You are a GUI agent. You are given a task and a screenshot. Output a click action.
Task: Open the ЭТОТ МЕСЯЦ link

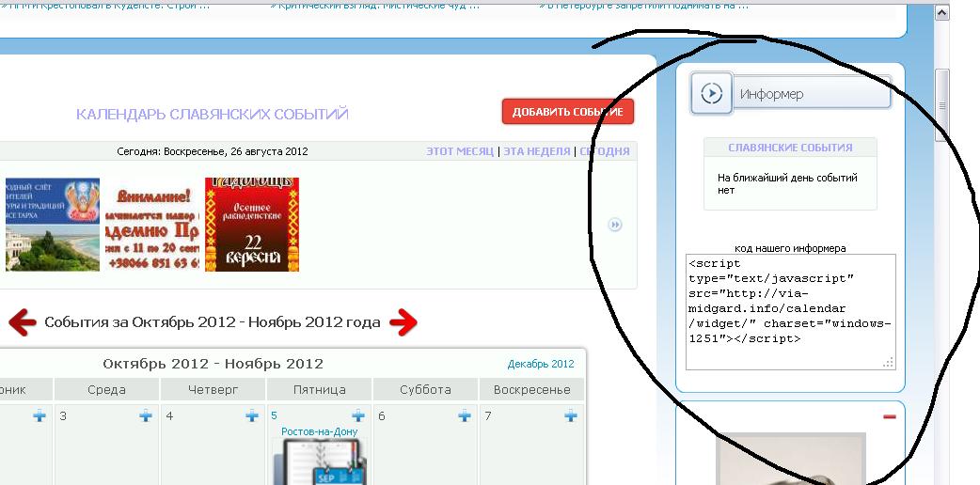(459, 151)
